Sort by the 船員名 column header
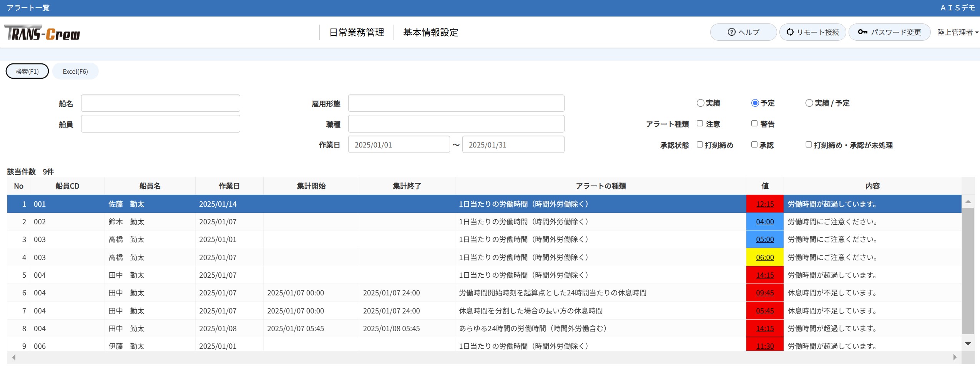980x368 pixels. [150, 186]
